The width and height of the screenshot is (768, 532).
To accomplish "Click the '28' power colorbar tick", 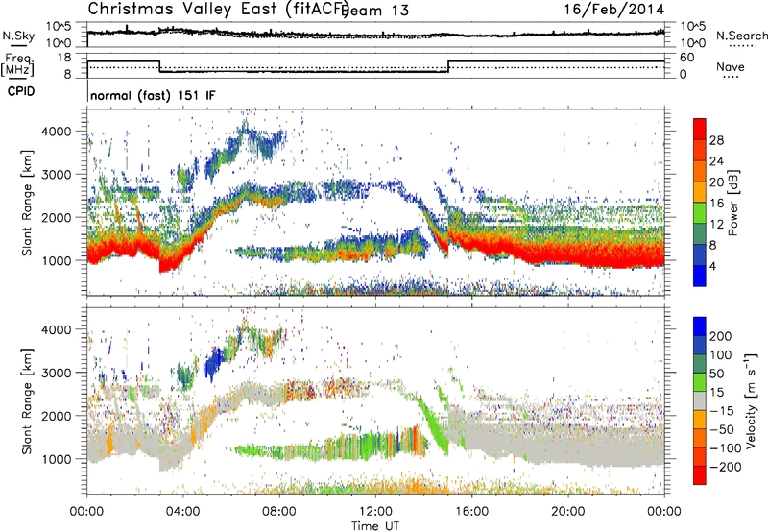I will pyautogui.click(x=716, y=140).
